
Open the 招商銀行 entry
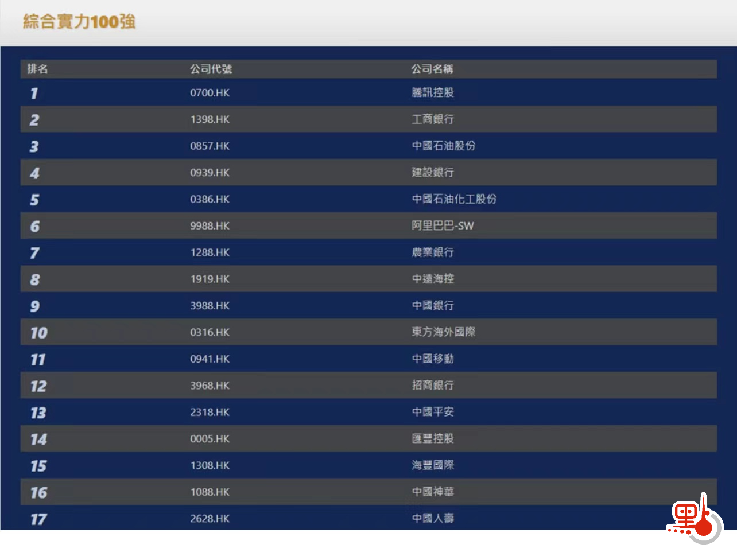(x=432, y=386)
